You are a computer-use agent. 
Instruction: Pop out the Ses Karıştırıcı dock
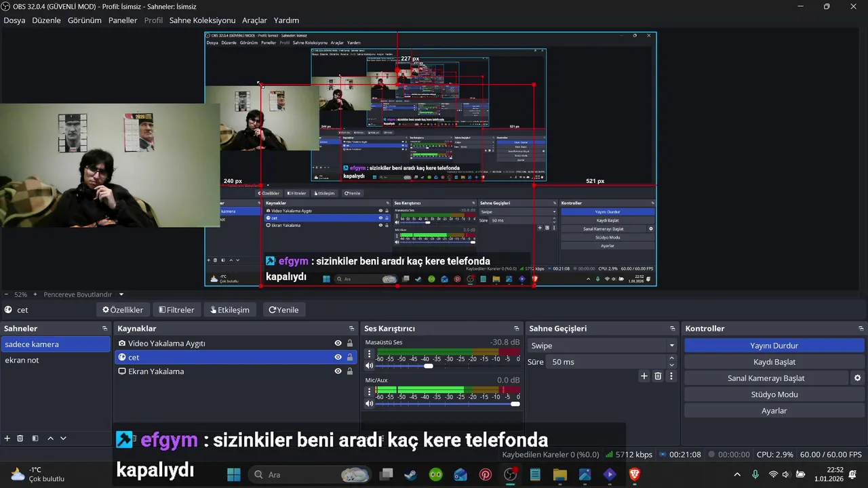click(516, 329)
